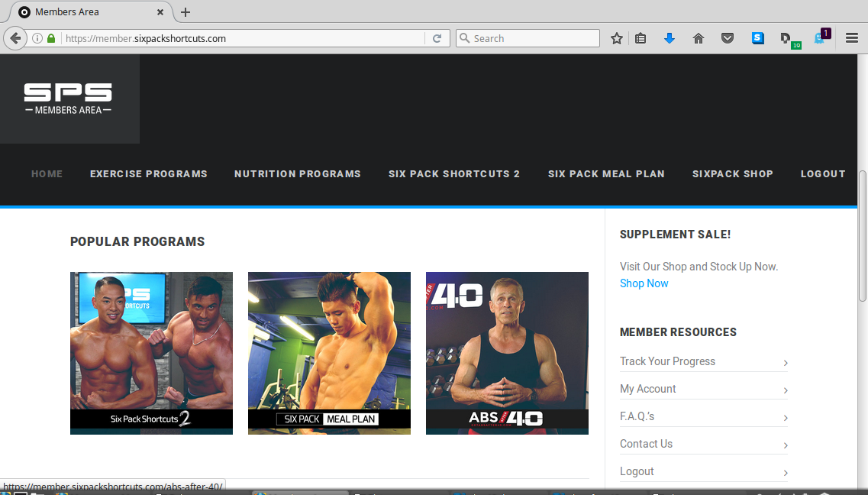This screenshot has width=868, height=495.
Task: Click the chevron beside Track Your Progress
Action: [785, 363]
